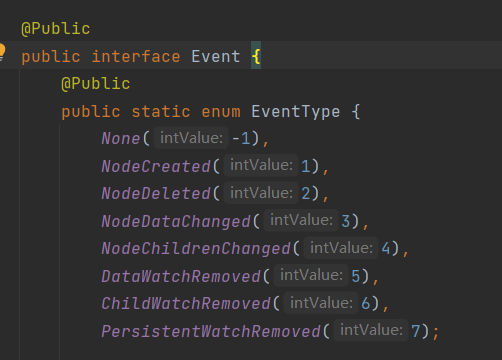Click the indented @Public annotation above enum
This screenshot has width=502, height=360.
pos(96,83)
